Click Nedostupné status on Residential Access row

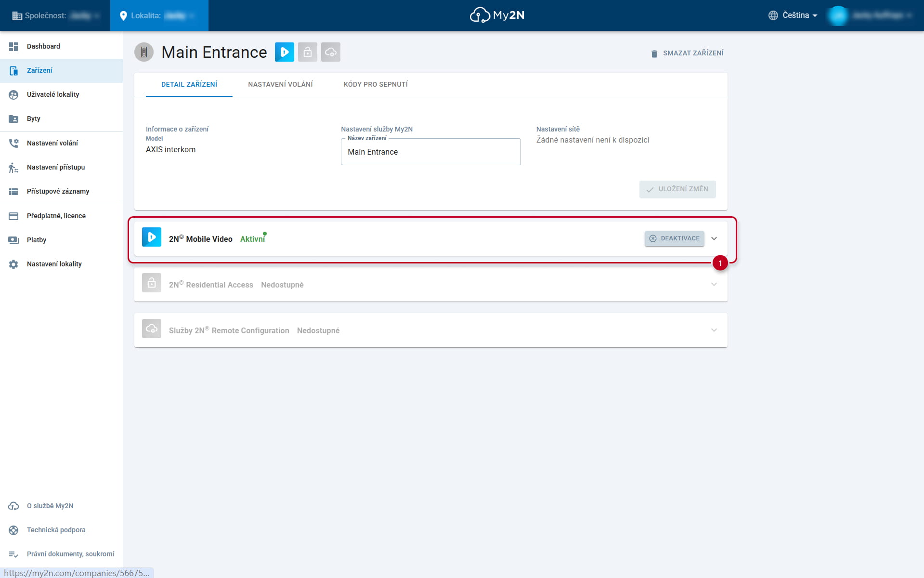tap(282, 285)
